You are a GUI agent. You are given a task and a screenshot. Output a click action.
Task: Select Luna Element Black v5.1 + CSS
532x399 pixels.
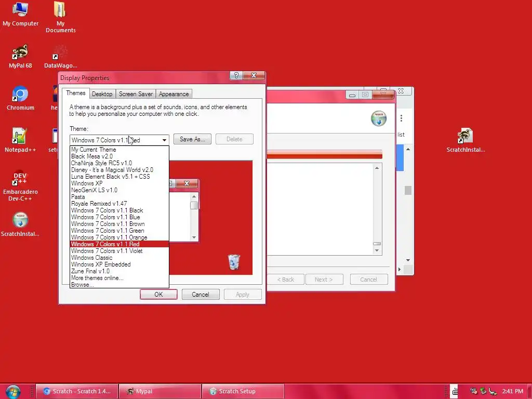pos(119,177)
